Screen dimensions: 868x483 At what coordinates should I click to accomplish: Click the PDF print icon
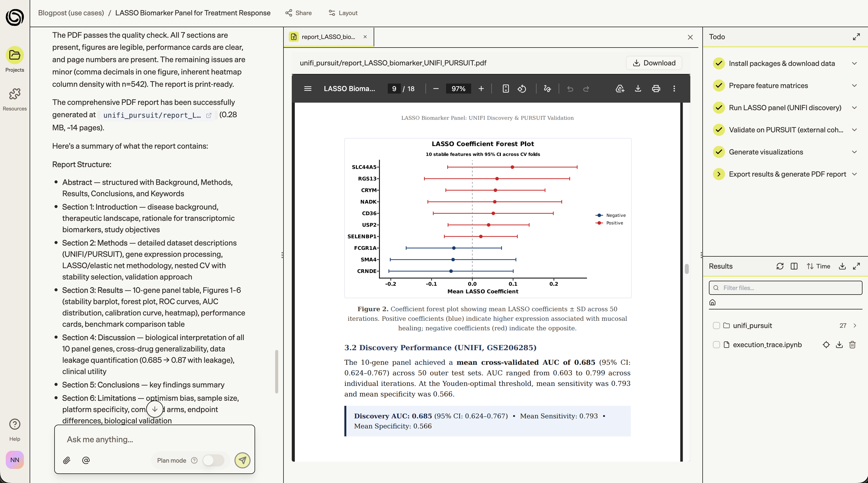pos(656,89)
